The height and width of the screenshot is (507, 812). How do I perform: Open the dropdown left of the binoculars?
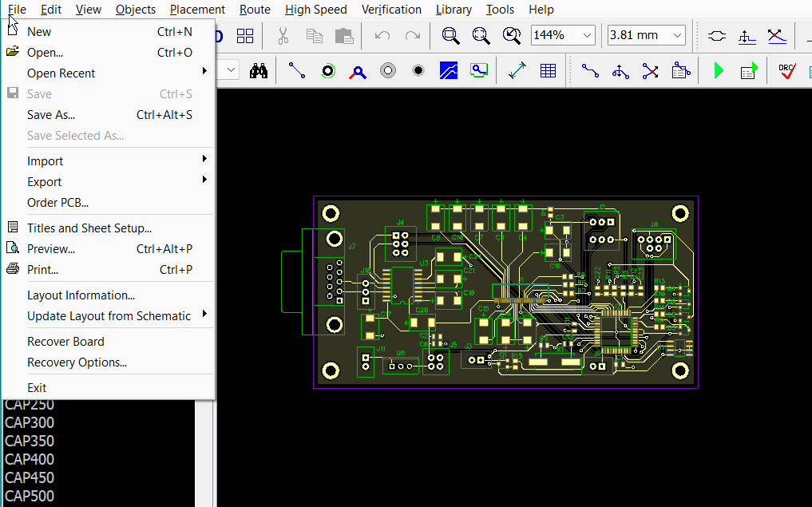(231, 70)
